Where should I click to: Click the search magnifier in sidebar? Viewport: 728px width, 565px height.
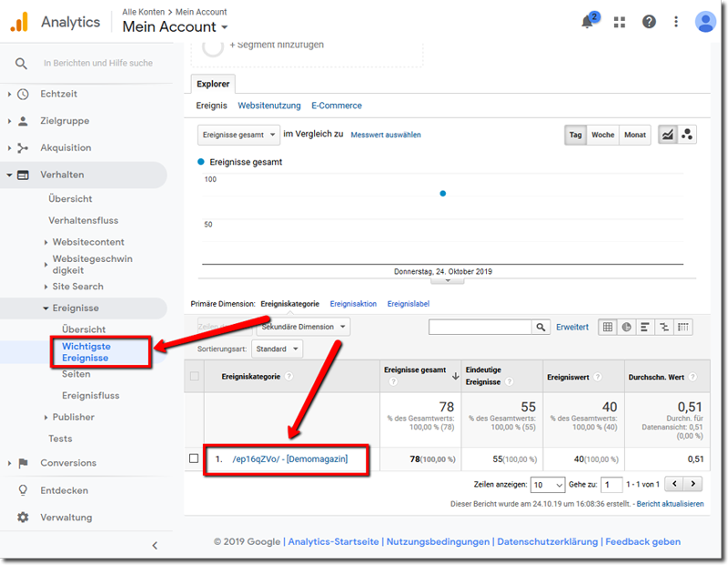point(21,63)
